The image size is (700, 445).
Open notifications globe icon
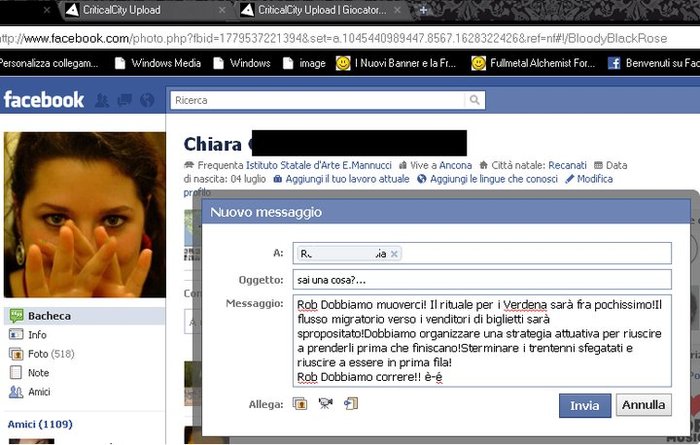(147, 100)
